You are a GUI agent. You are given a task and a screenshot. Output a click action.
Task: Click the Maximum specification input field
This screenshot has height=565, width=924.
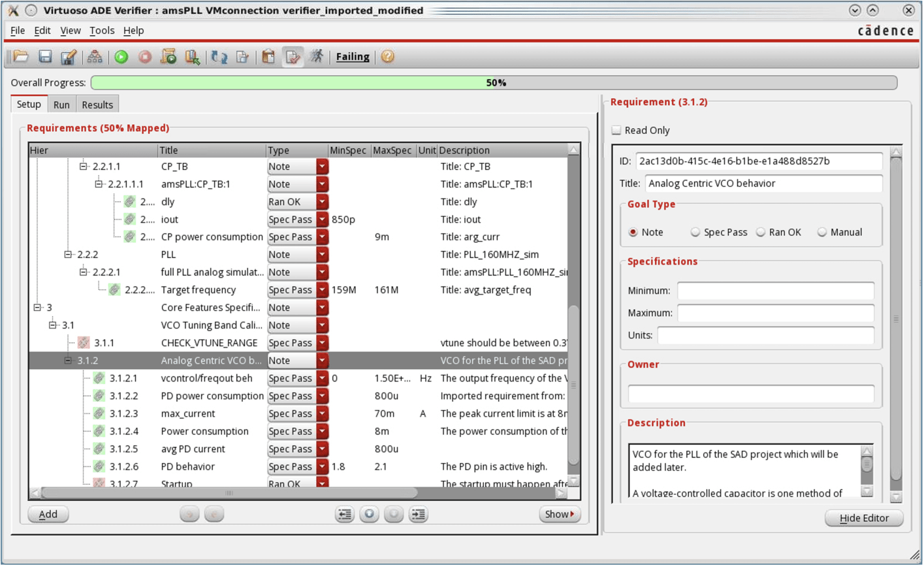coord(775,313)
